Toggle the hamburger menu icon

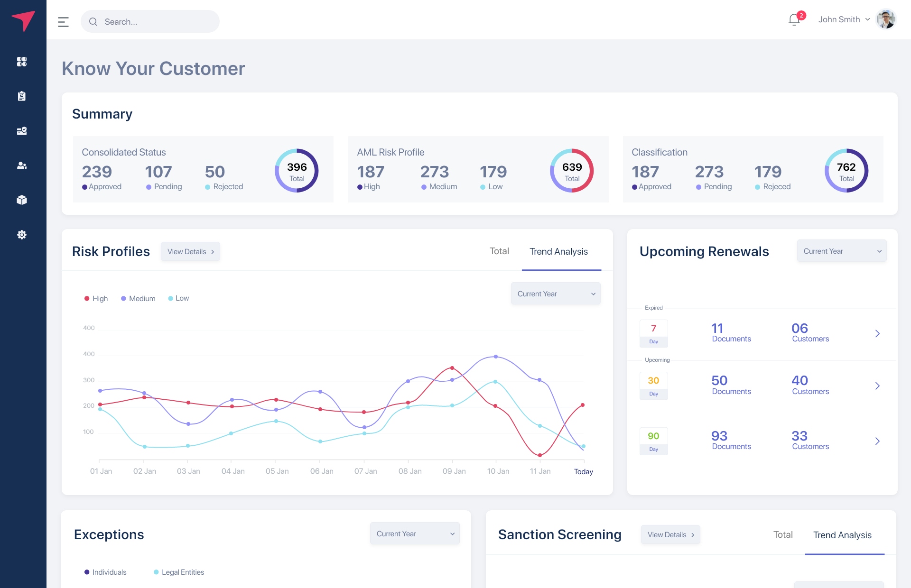(x=63, y=22)
